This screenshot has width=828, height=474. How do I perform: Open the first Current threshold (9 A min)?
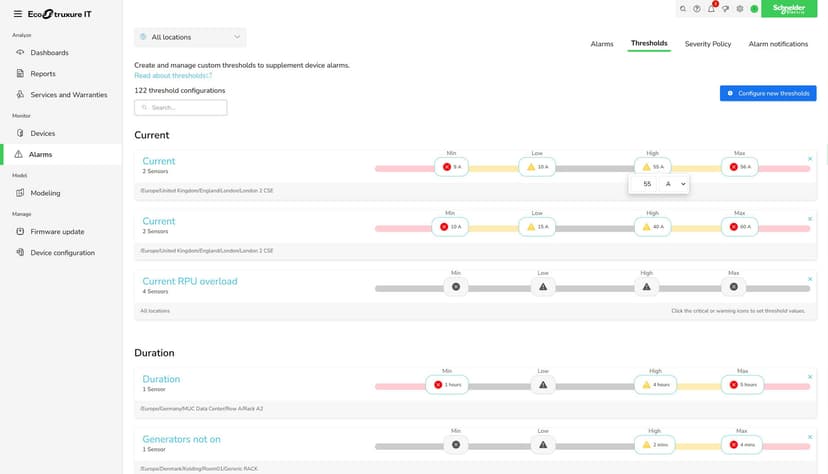pos(158,162)
